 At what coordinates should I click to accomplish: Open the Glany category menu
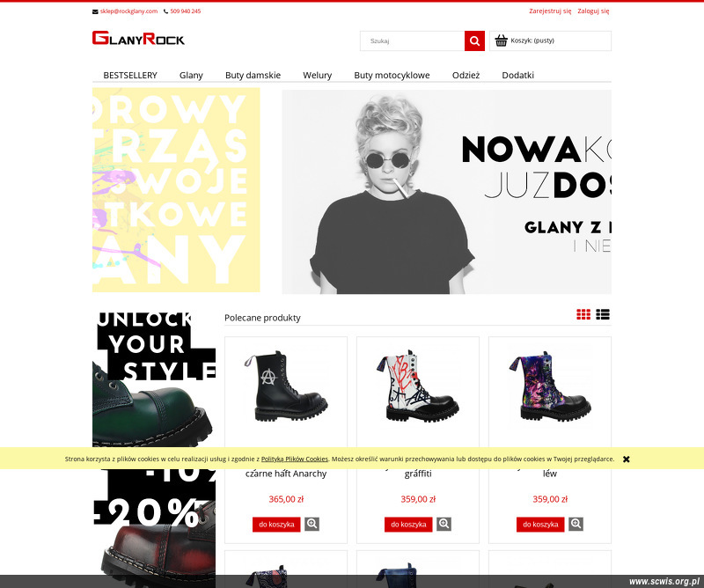click(191, 75)
